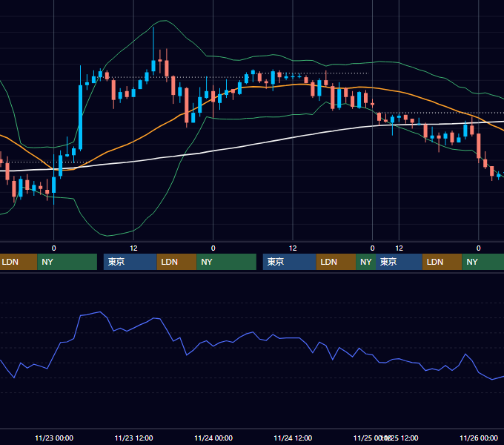
Task: Select the first 東京 session block
Action: pyautogui.click(x=130, y=262)
